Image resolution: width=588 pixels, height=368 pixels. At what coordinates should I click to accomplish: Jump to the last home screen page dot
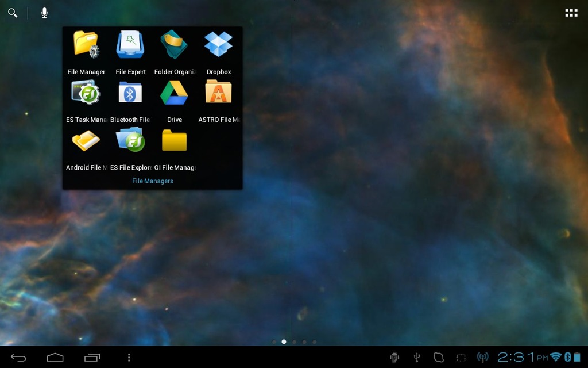coord(314,342)
